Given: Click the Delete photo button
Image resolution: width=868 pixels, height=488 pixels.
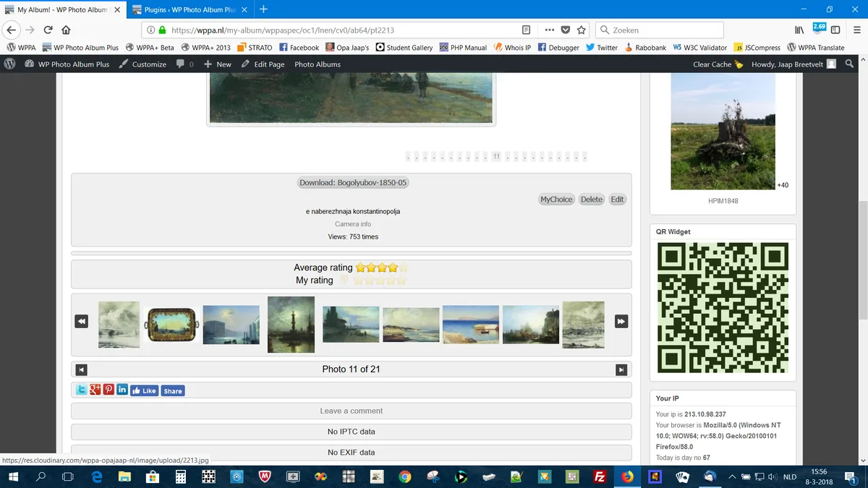Looking at the screenshot, I should point(592,200).
